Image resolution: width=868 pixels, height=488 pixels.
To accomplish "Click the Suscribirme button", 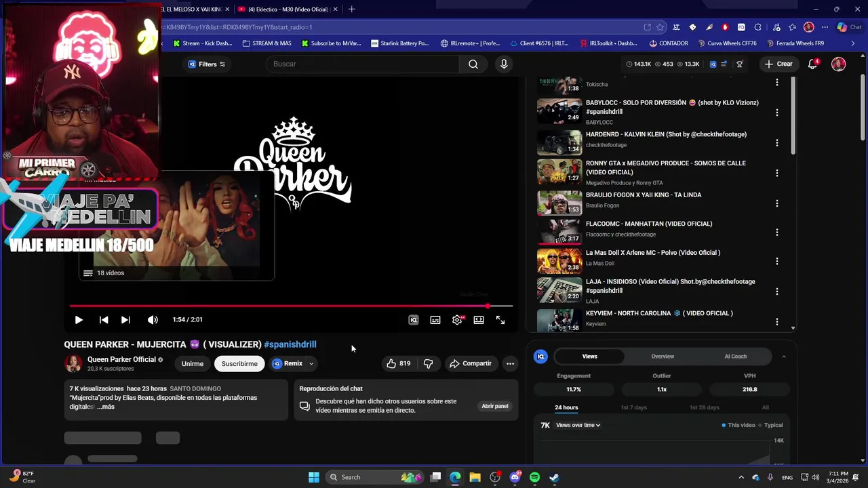I will coord(239,363).
